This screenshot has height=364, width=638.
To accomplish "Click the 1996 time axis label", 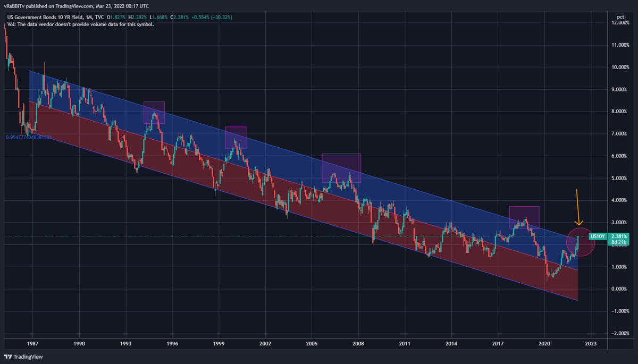I will (172, 344).
